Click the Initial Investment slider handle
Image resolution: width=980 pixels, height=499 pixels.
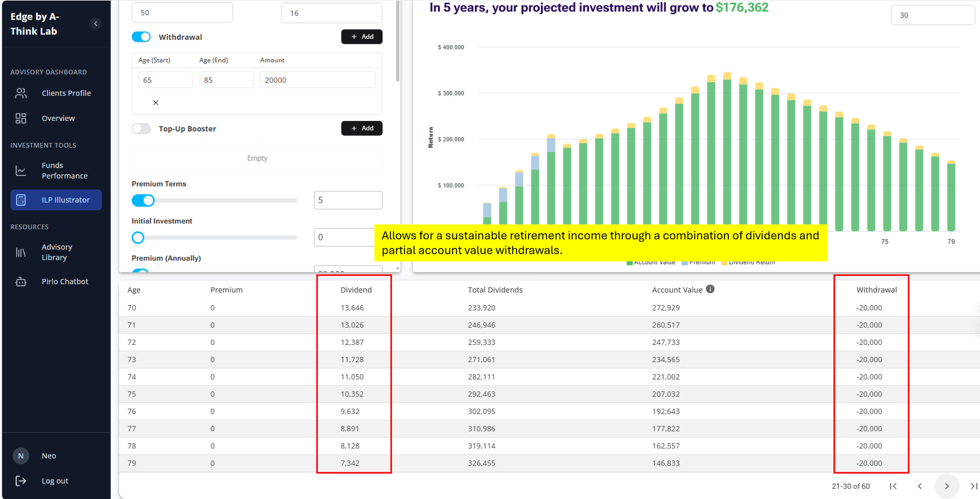point(138,238)
